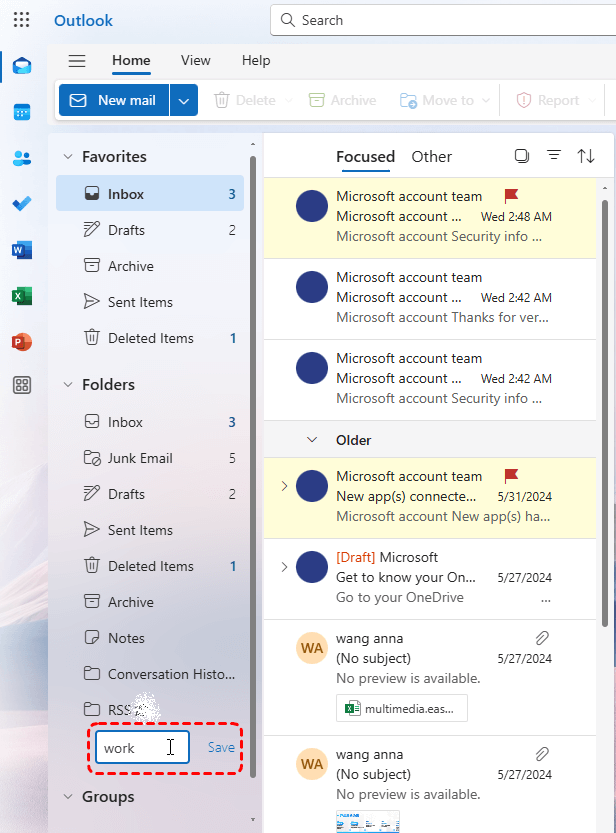Viewport: 616px width, 833px height.
Task: Switch to the Focused inbox tab
Action: click(x=365, y=157)
